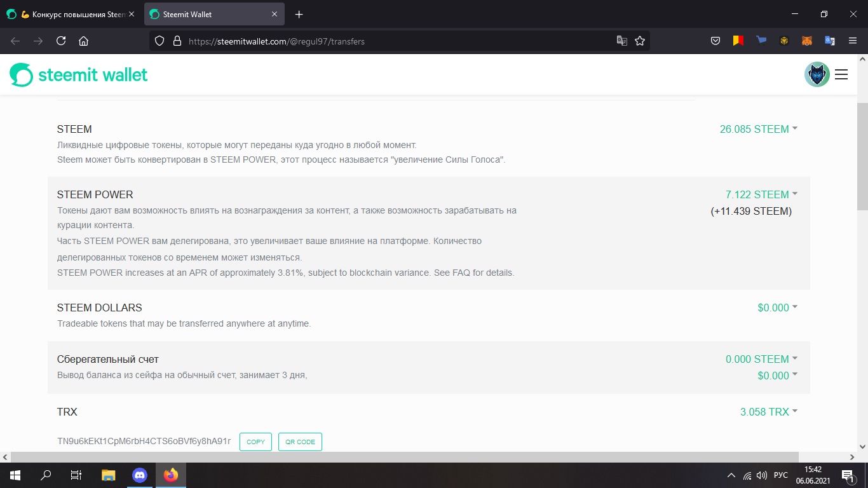The height and width of the screenshot is (488, 868).
Task: Open the Steemit Wallet hamburger menu
Action: pyautogui.click(x=841, y=75)
